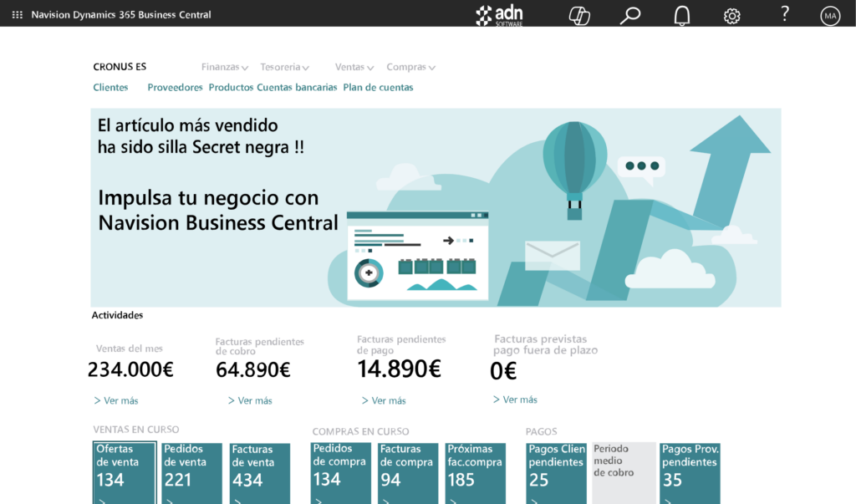Click CRONUS ES company name

point(120,67)
